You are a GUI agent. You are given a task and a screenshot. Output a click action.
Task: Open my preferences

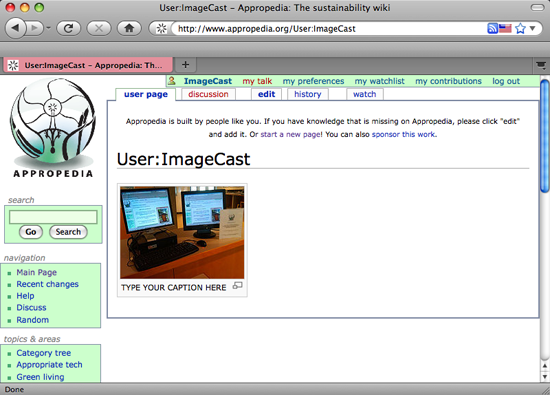313,81
